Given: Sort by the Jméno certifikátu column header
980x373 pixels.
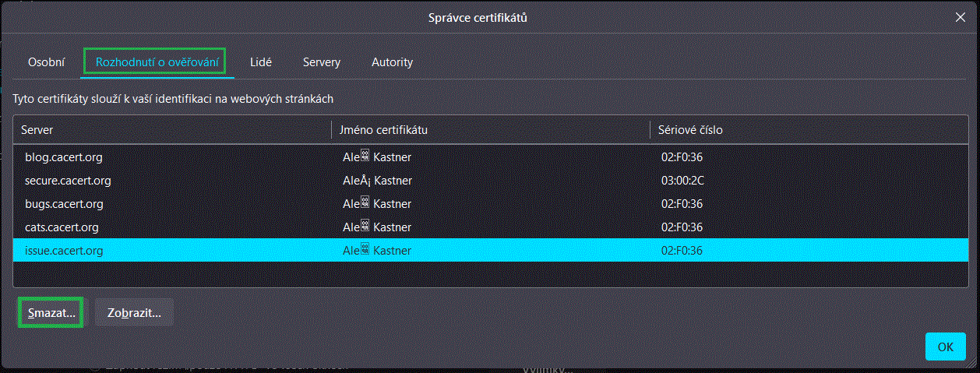Looking at the screenshot, I should (491, 130).
